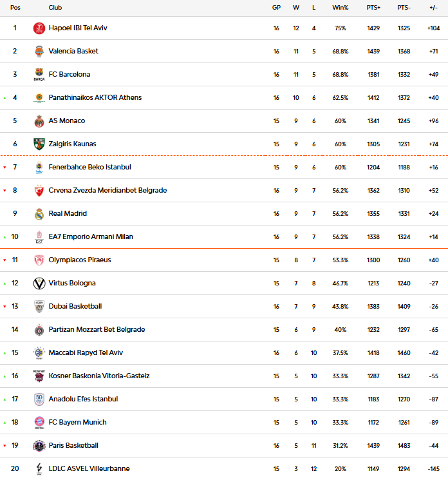Sort table by Win% column header
This screenshot has height=480, width=448.
[340, 8]
